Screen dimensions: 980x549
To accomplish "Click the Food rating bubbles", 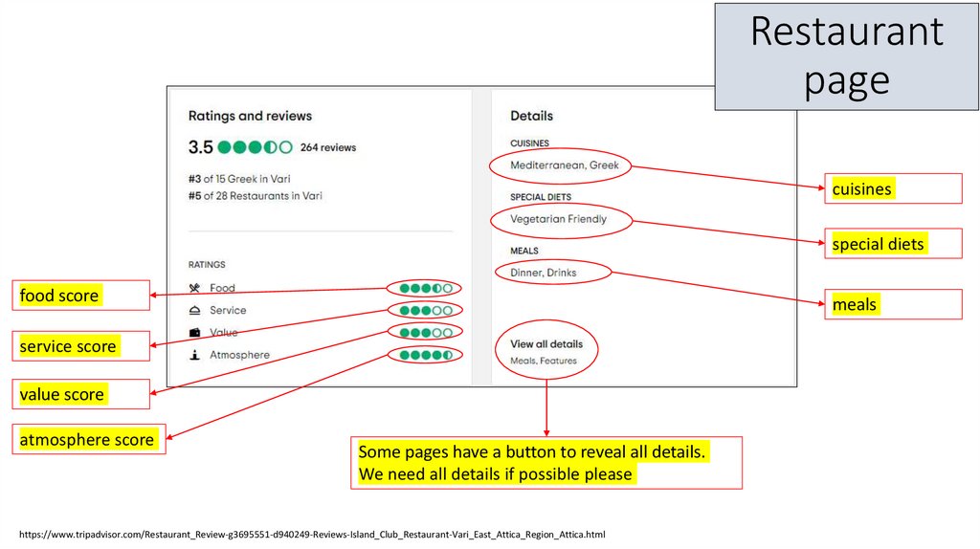I will (x=426, y=288).
